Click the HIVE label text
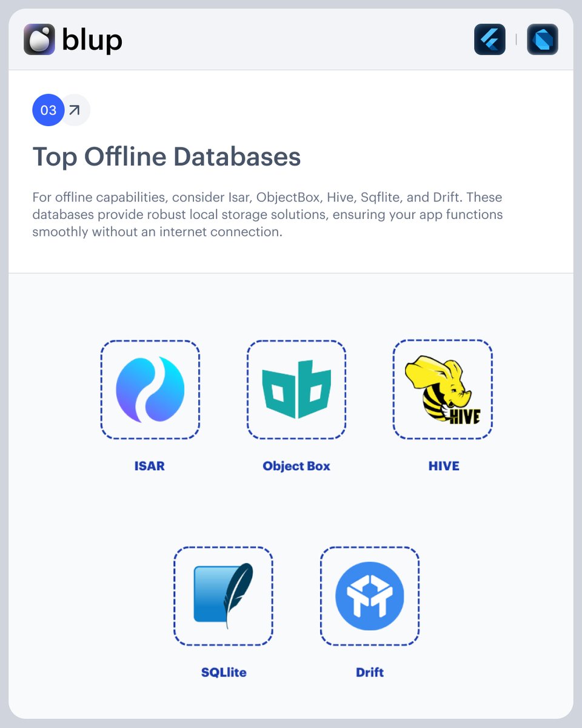The image size is (582, 728). (x=443, y=466)
